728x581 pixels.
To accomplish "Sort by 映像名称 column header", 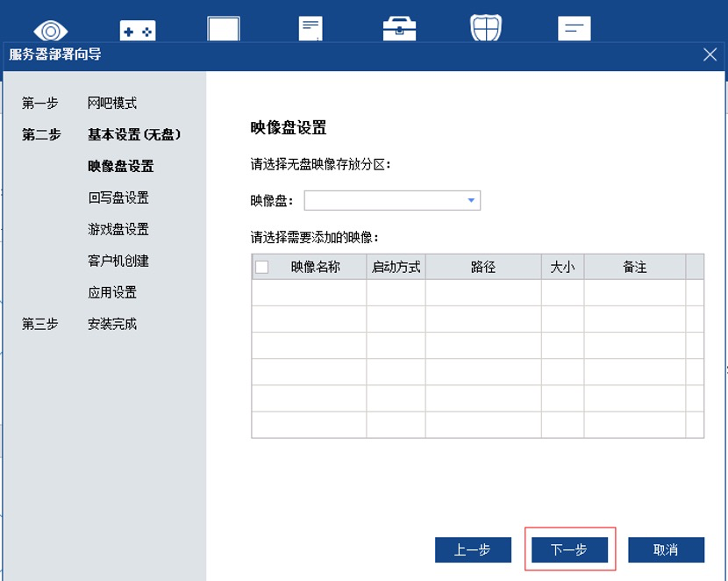I will pyautogui.click(x=316, y=267).
